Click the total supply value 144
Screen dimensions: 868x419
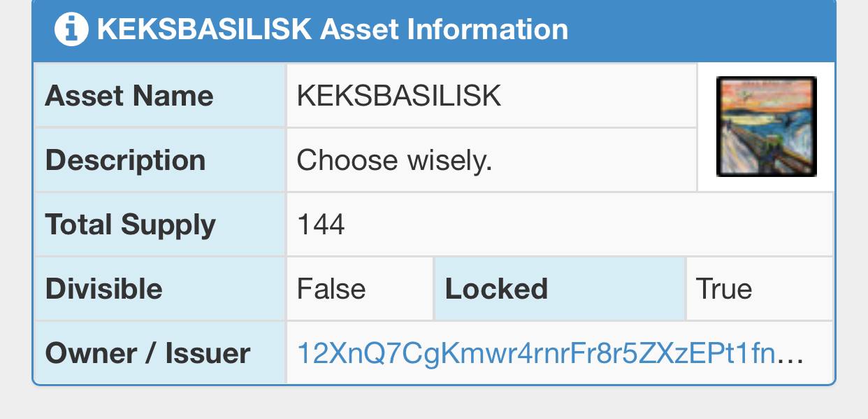pos(321,225)
